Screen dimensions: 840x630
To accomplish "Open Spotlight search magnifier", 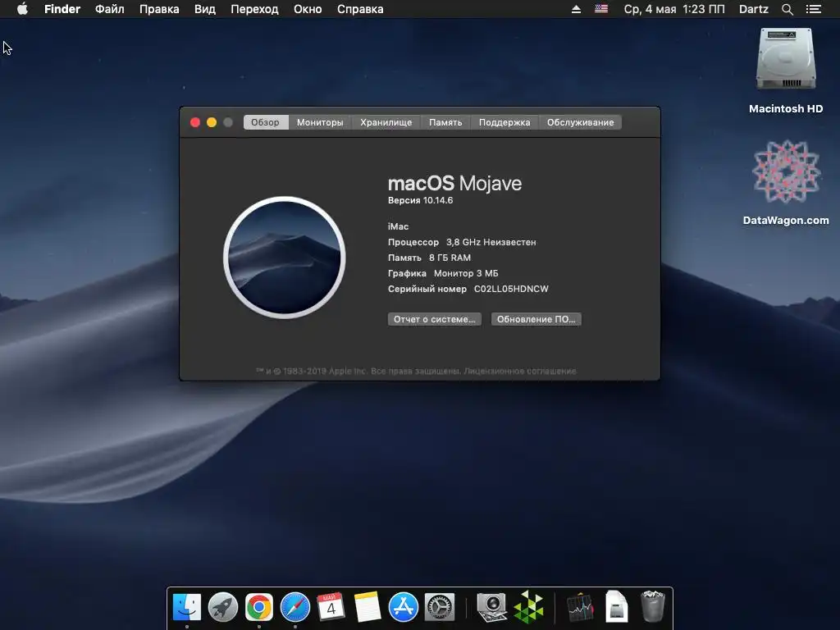I will [x=787, y=9].
